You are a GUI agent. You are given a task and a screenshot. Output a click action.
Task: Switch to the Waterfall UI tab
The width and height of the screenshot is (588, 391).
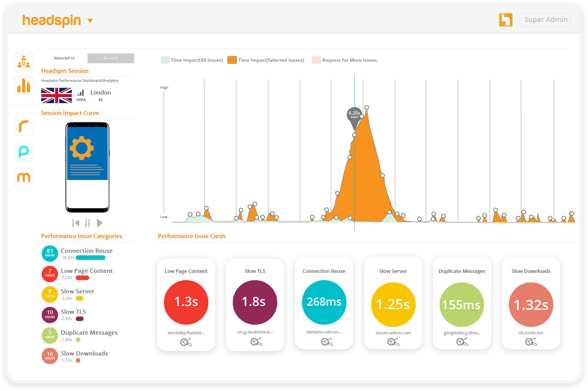[64, 58]
